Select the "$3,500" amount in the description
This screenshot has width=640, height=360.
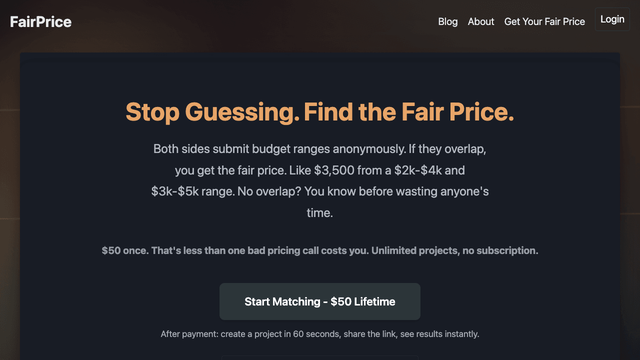[x=334, y=170]
